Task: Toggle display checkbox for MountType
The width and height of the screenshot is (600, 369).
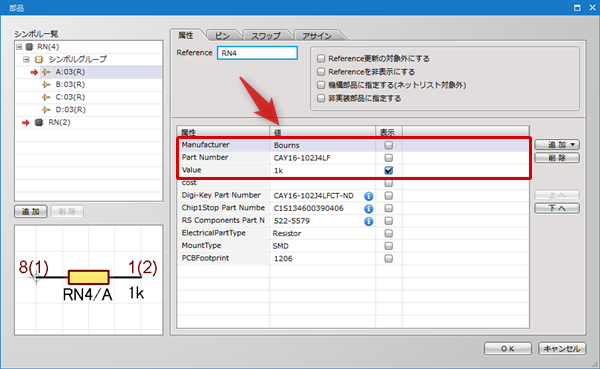Action: [x=388, y=246]
